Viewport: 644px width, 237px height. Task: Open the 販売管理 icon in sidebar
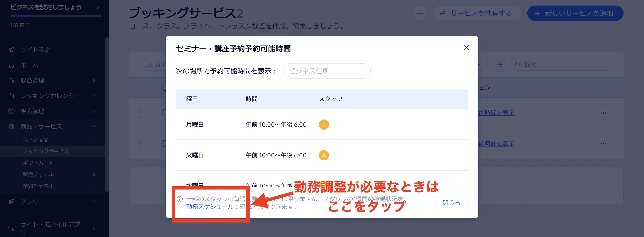[x=11, y=111]
